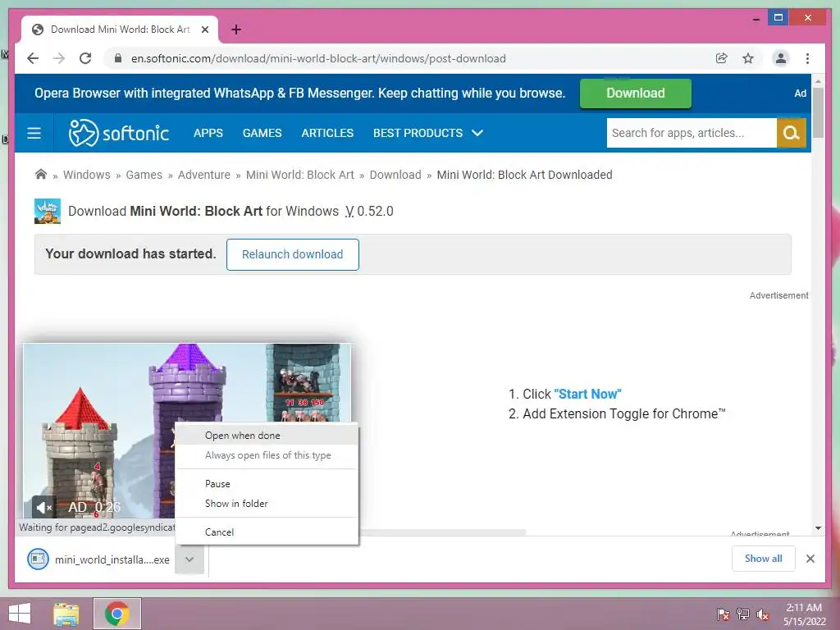Bookmark this page with the star icon

pos(748,58)
